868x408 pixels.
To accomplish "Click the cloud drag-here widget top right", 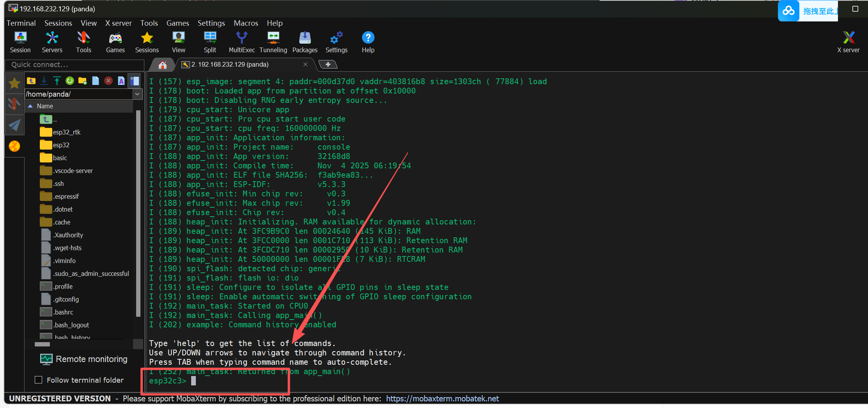I will 808,11.
